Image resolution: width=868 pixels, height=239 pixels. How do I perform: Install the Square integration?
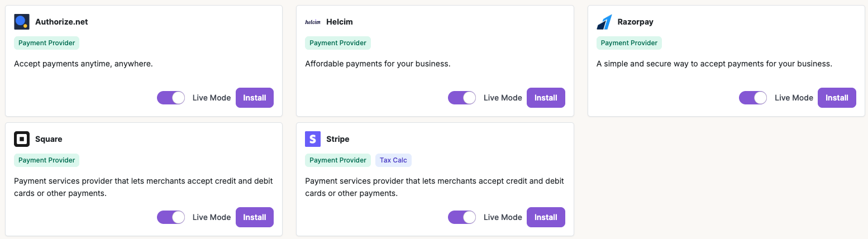(255, 217)
